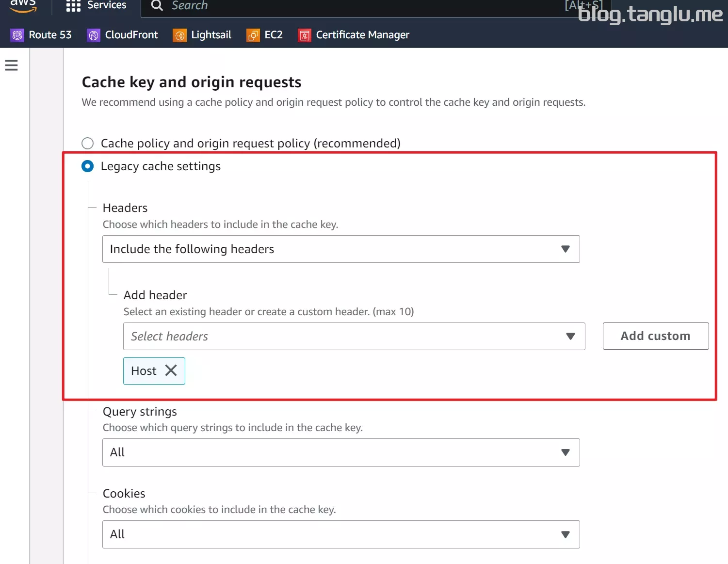This screenshot has height=564, width=728.
Task: Select Legacy cache settings radio button
Action: click(x=88, y=166)
